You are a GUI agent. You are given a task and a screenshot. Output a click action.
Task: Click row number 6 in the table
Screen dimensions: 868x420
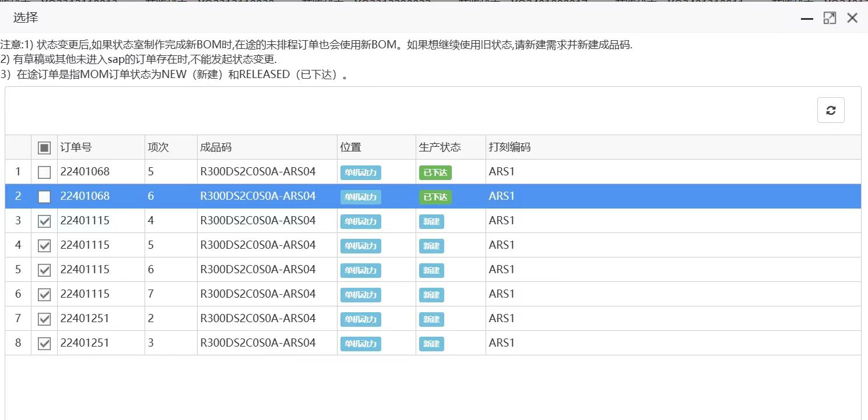pyautogui.click(x=18, y=294)
